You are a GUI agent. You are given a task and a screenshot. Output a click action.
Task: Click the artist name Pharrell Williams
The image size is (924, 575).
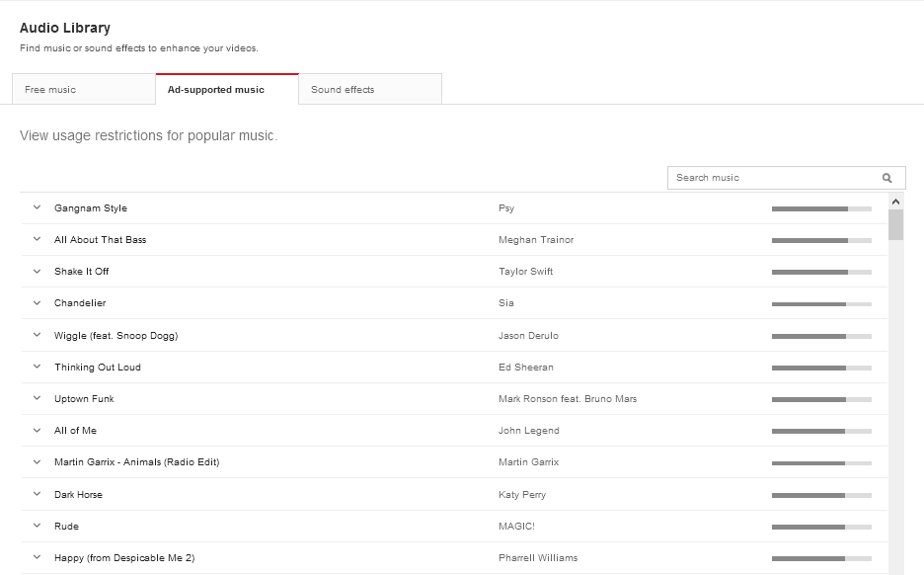[538, 558]
